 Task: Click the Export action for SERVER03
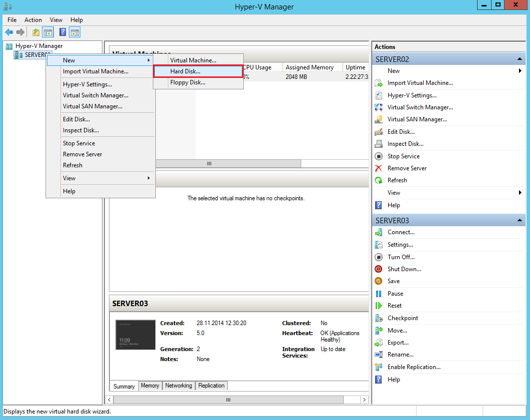click(398, 343)
